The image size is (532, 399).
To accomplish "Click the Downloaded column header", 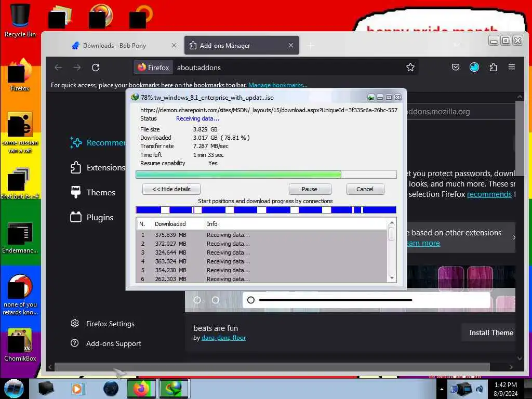I will click(x=179, y=224).
